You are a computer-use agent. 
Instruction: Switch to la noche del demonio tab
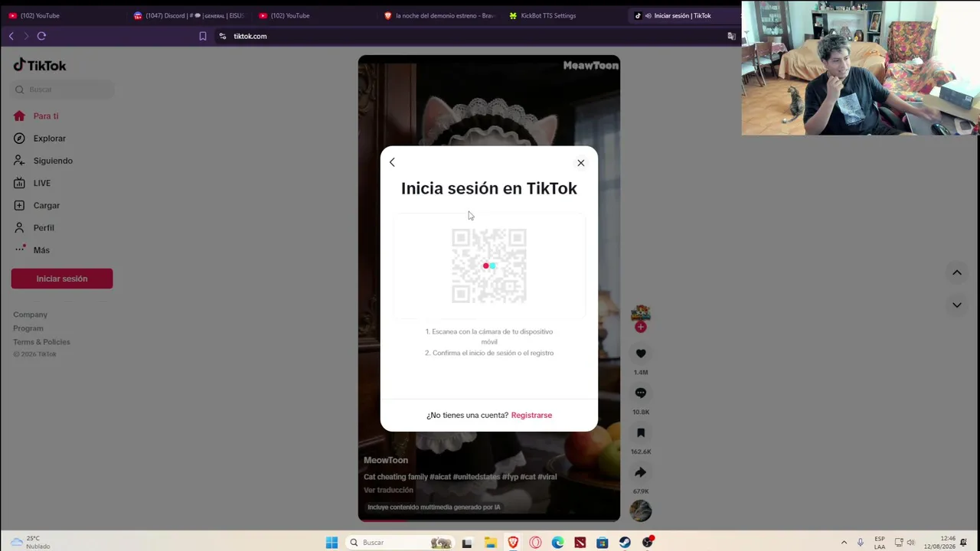439,15
